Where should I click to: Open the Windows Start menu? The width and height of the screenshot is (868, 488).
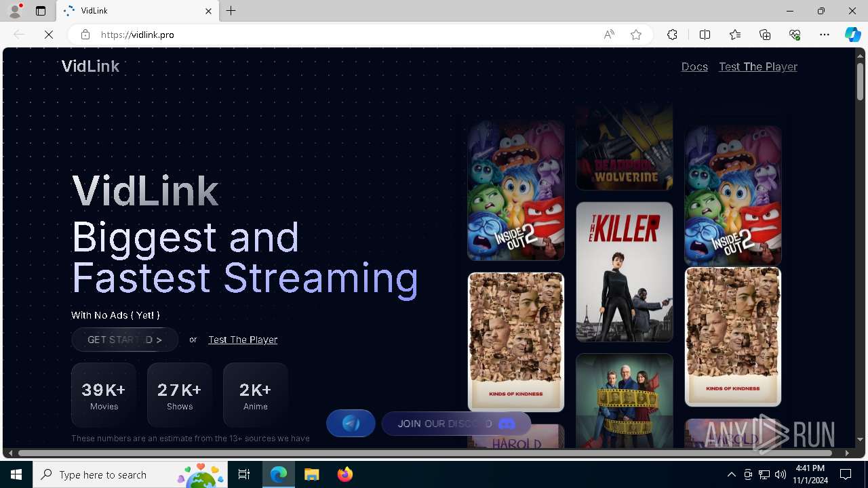coord(16,474)
